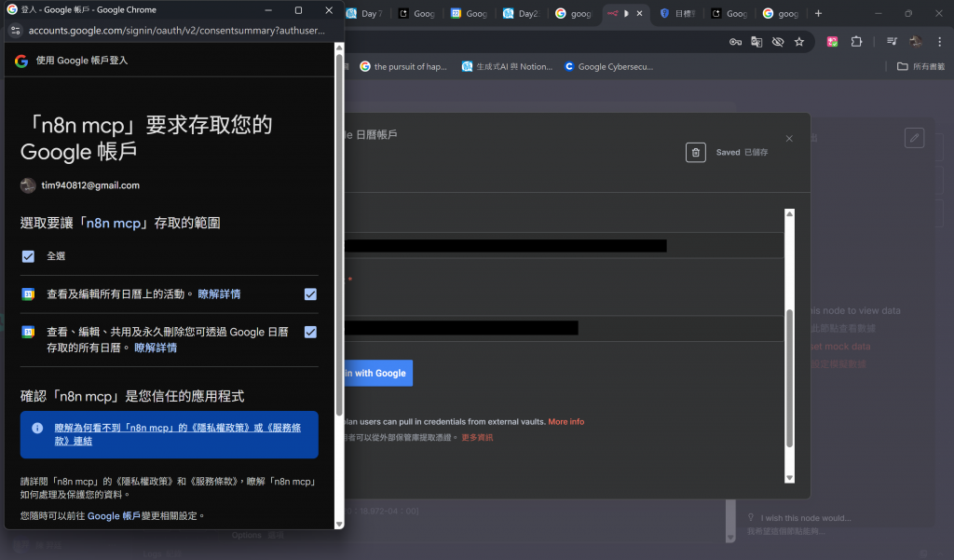Screen dimensions: 954x560
Task: Click the accounts.google.com URL in the popup address bar
Action: (176, 31)
